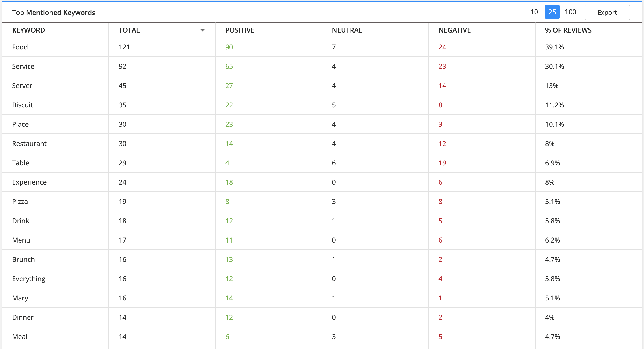This screenshot has height=349, width=644.
Task: Select the Brunch keyword
Action: coord(23,259)
